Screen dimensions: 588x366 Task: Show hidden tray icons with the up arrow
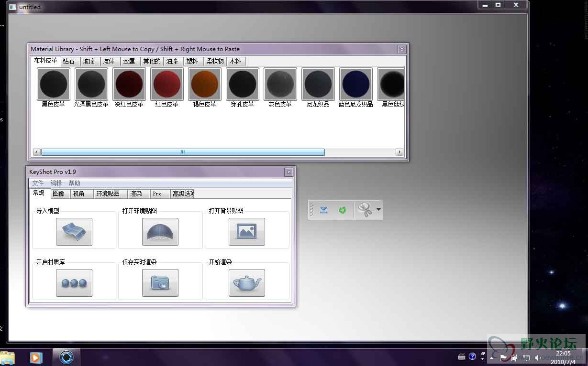tap(492, 357)
